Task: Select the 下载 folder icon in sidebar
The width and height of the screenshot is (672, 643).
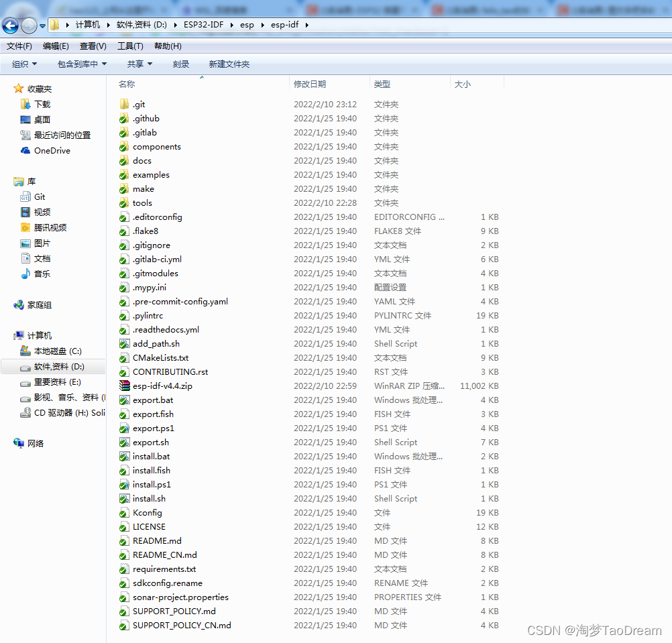Action: click(25, 104)
